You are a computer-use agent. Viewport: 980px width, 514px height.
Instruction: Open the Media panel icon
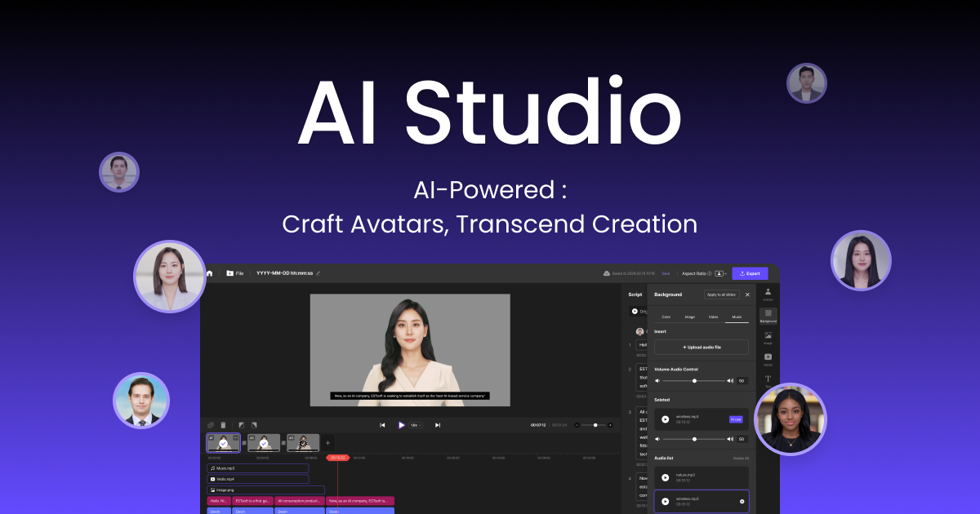coord(768,357)
